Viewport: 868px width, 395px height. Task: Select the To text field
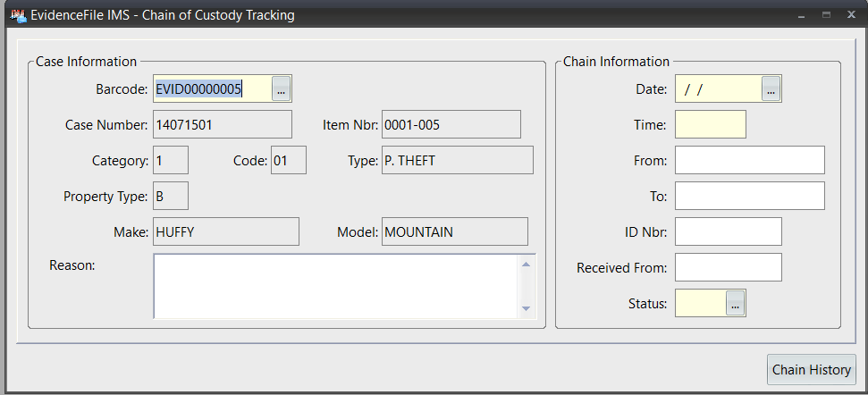[x=749, y=197]
